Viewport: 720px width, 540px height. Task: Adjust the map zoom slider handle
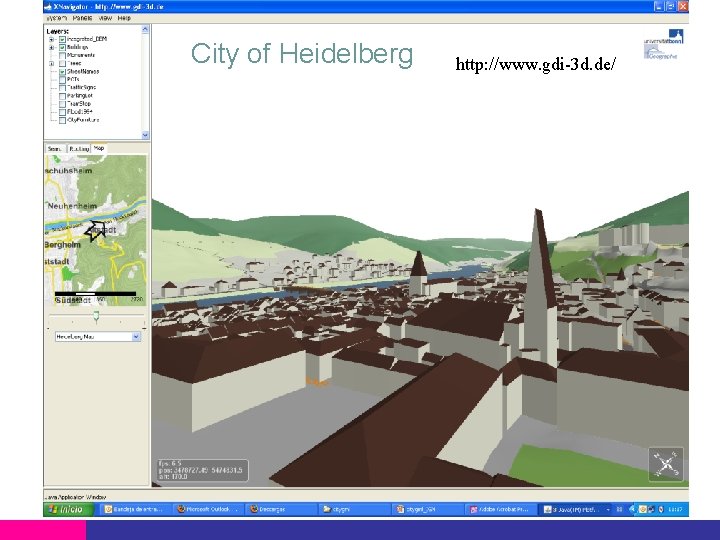click(96, 315)
